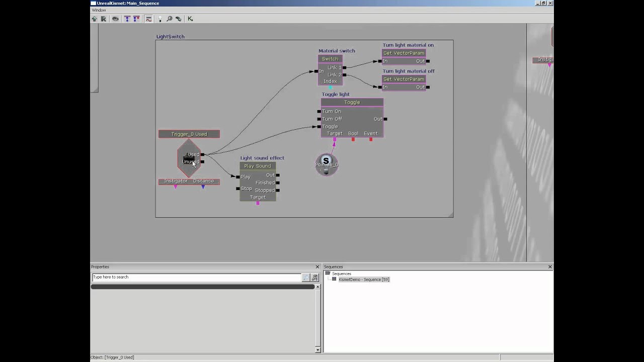644x362 pixels.
Task: Click the Unused output connector on trigger
Action: [x=203, y=162]
